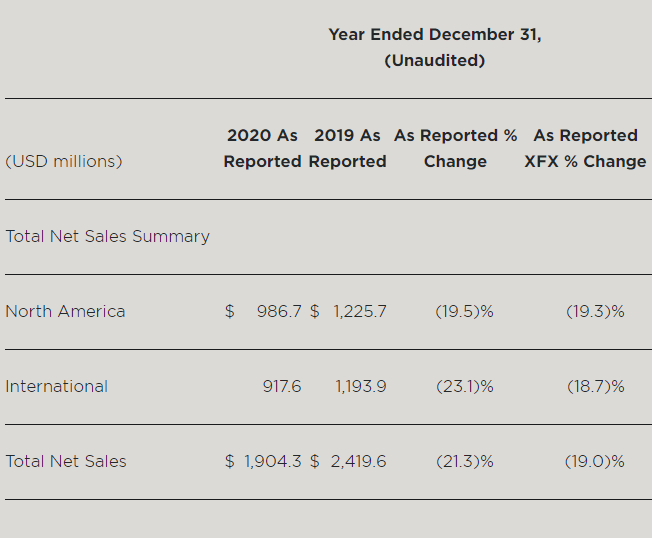This screenshot has height=538, width=652.
Task: Select the "As Reported % Change" header
Action: [455, 148]
